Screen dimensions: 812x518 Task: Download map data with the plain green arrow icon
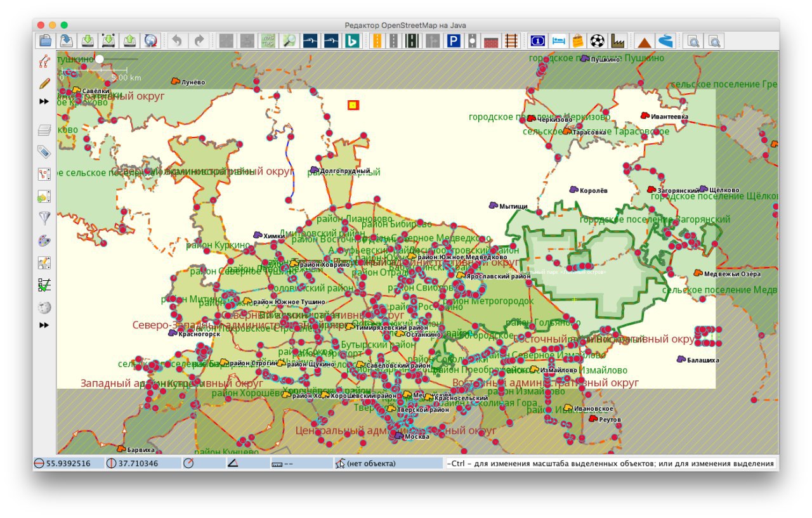point(88,41)
